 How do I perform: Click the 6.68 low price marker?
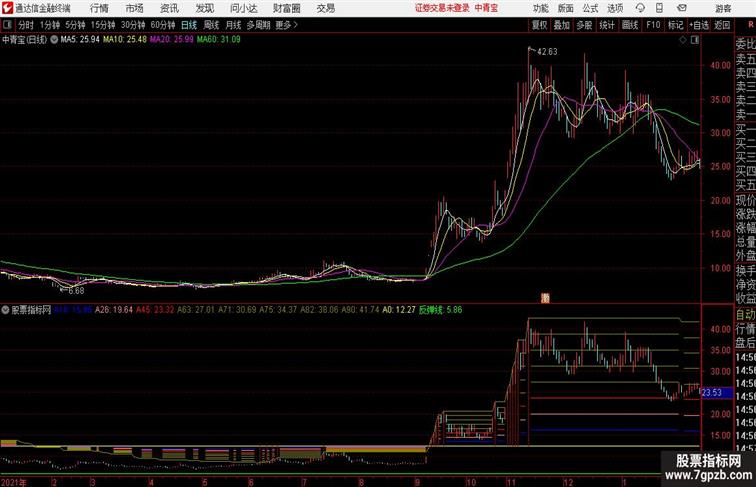(x=76, y=291)
